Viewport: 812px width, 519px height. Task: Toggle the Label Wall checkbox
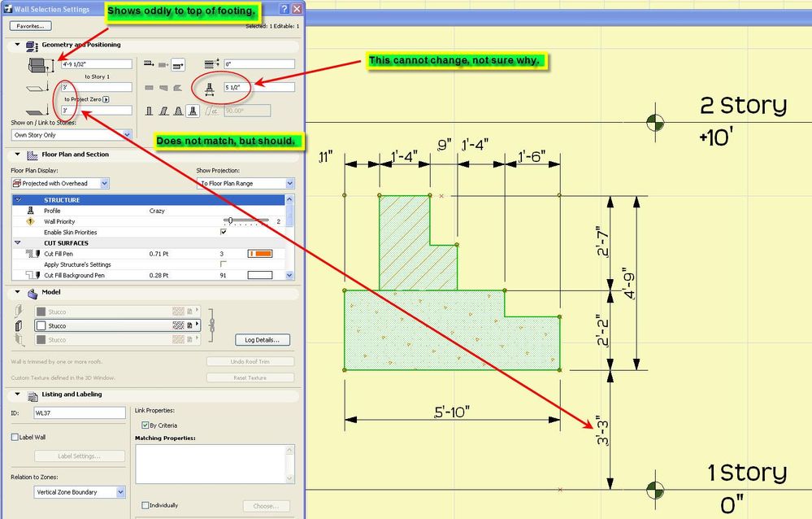click(15, 437)
